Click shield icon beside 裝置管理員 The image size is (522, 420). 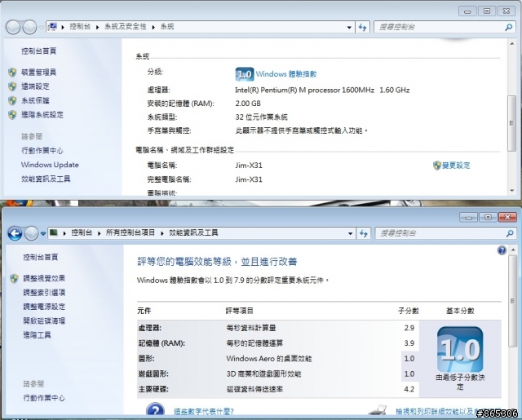tap(12, 73)
